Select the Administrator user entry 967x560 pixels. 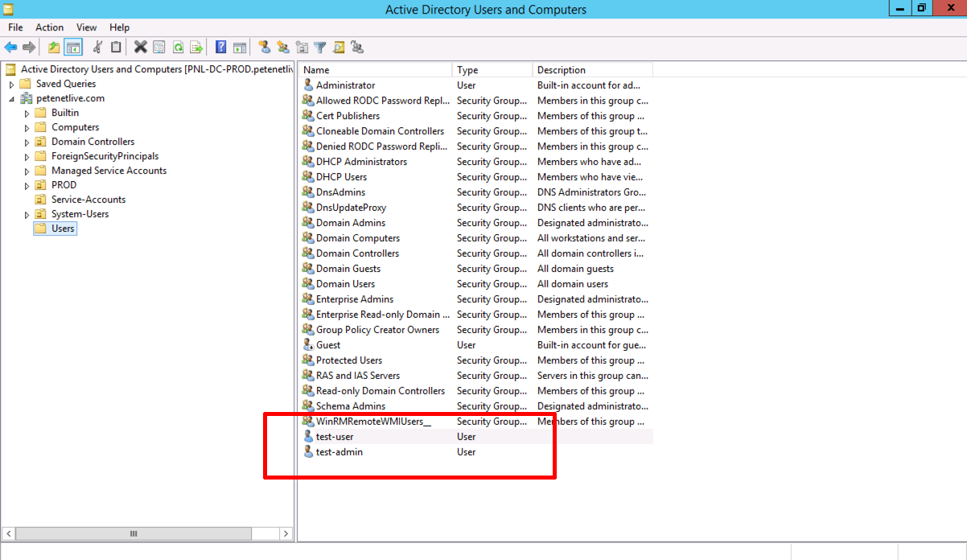(476, 85)
